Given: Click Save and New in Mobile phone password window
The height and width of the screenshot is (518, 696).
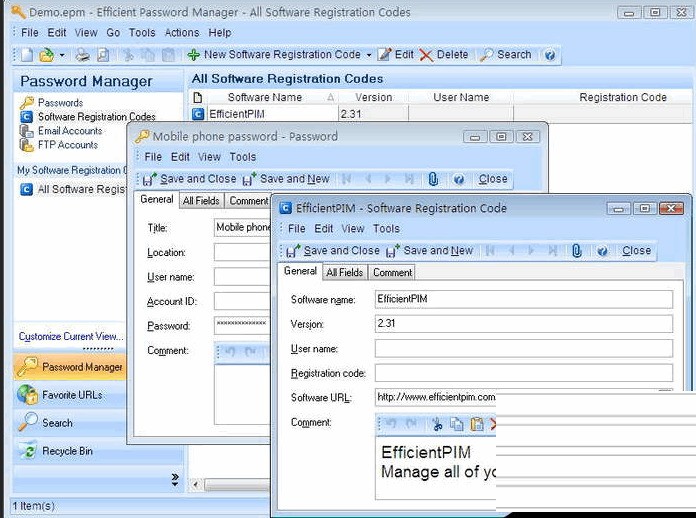Looking at the screenshot, I should tap(286, 179).
